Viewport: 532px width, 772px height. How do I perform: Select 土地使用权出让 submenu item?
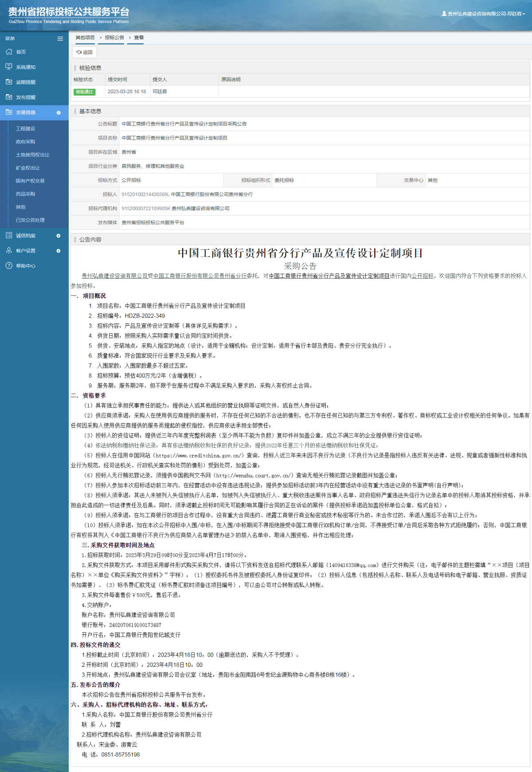[x=33, y=155]
